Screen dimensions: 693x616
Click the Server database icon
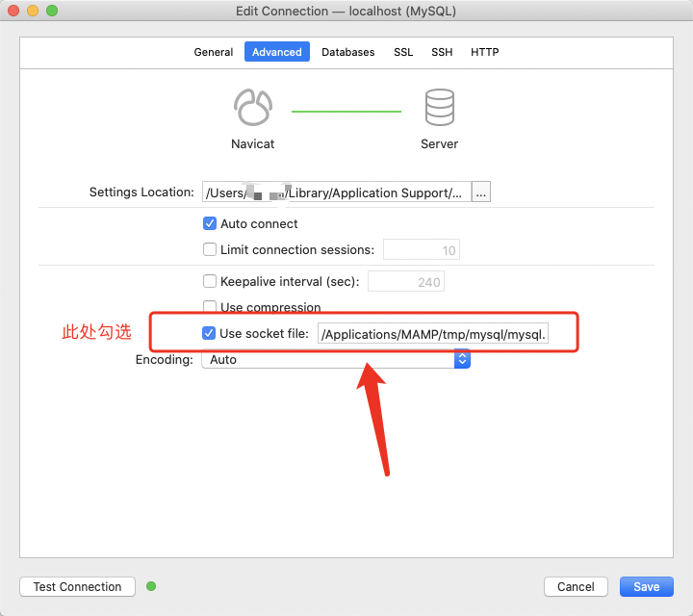[x=439, y=108]
